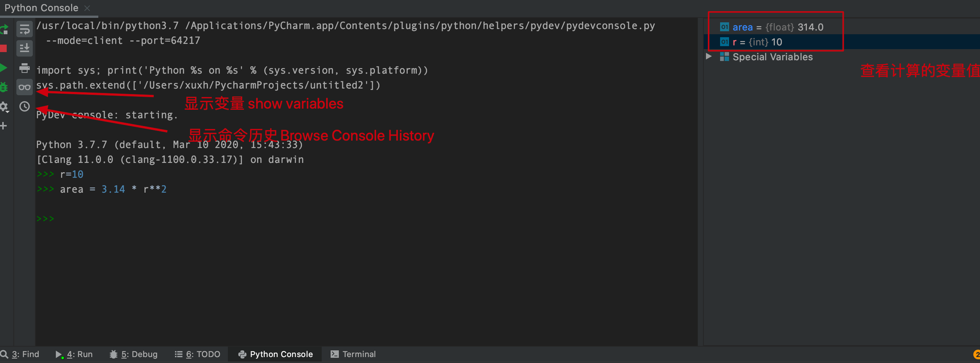Click the variable type icon beside area

[724, 27]
